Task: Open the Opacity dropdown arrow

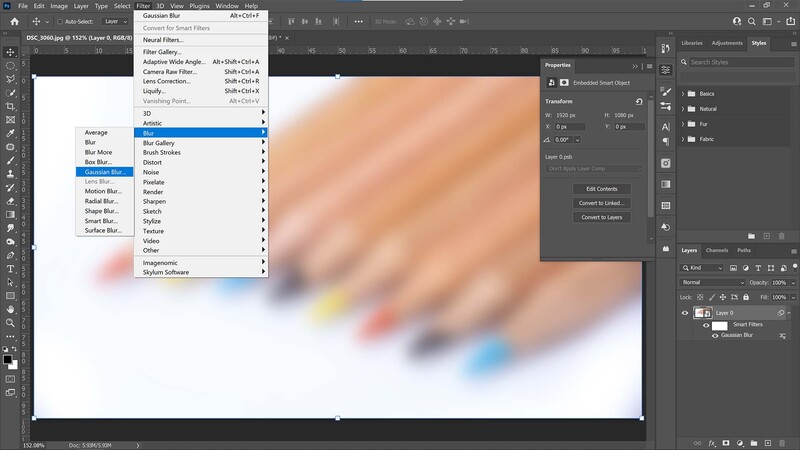Action: (793, 283)
